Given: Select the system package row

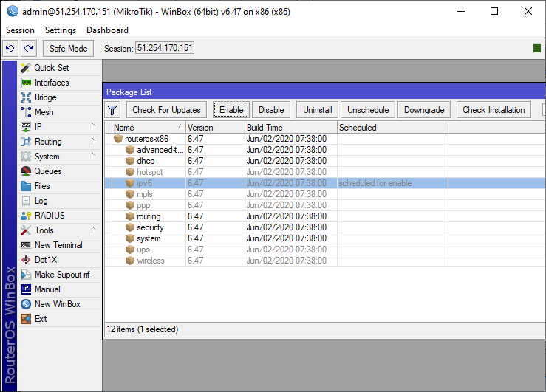Looking at the screenshot, I should (325, 238).
